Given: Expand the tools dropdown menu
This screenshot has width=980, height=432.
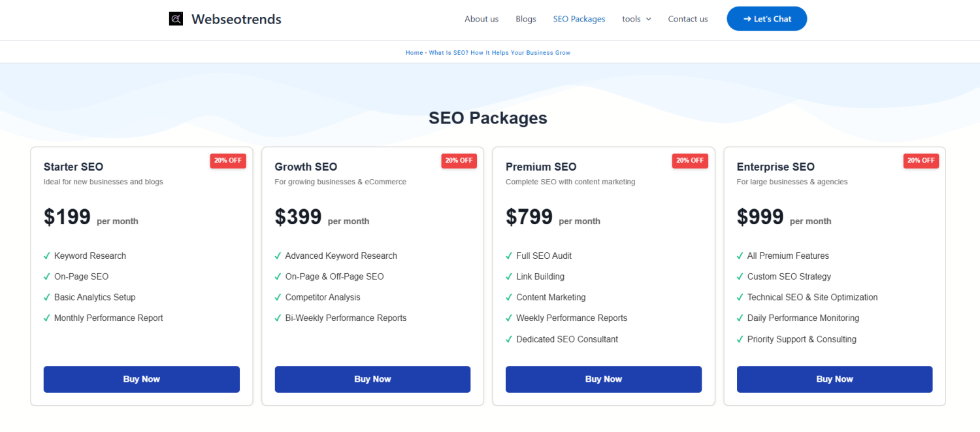Looking at the screenshot, I should click(636, 19).
